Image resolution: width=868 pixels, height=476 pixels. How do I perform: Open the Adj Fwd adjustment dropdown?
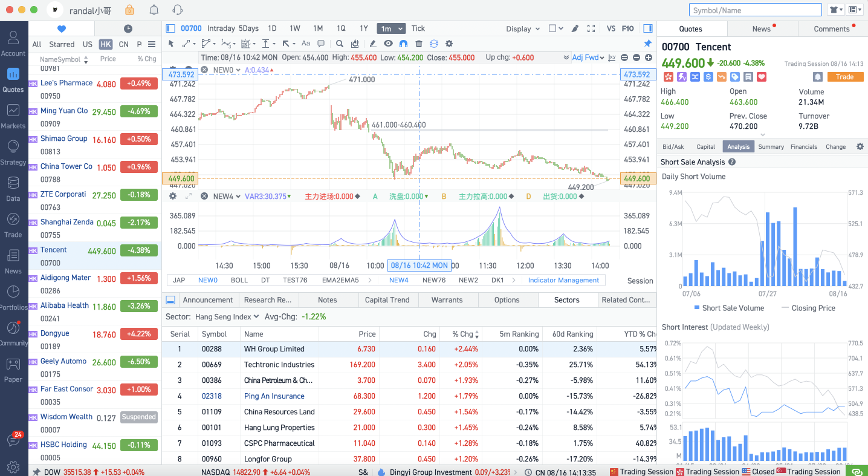(589, 57)
